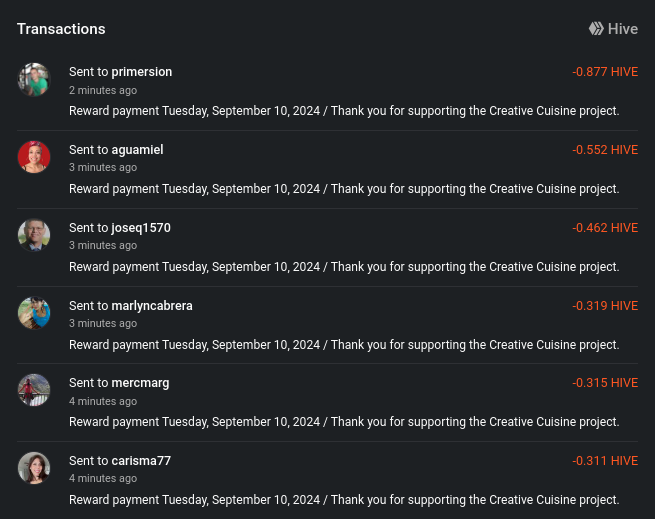This screenshot has height=519, width=655.
Task: Click the Hive label text
Action: click(x=623, y=29)
